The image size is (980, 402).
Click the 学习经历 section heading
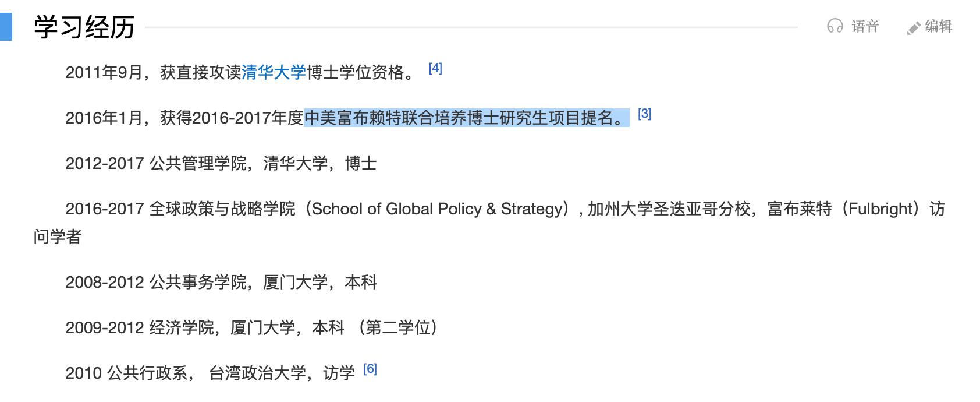coord(84,27)
